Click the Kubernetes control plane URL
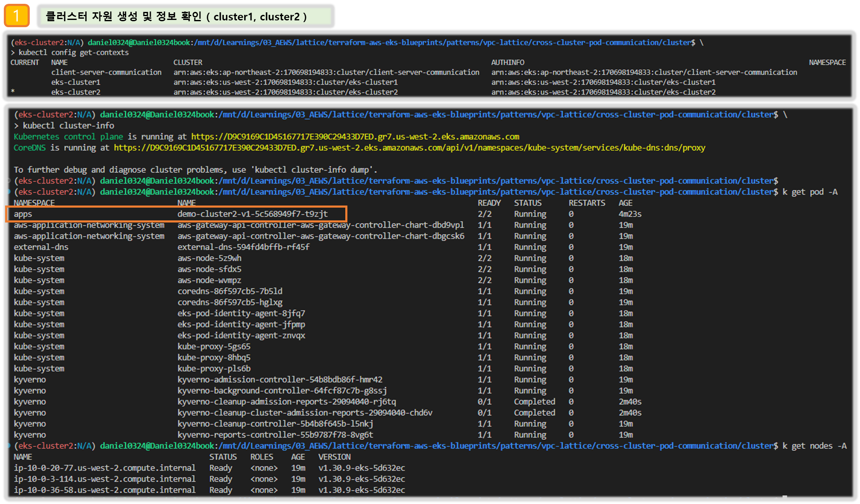This screenshot has height=504, width=860. 355,137
